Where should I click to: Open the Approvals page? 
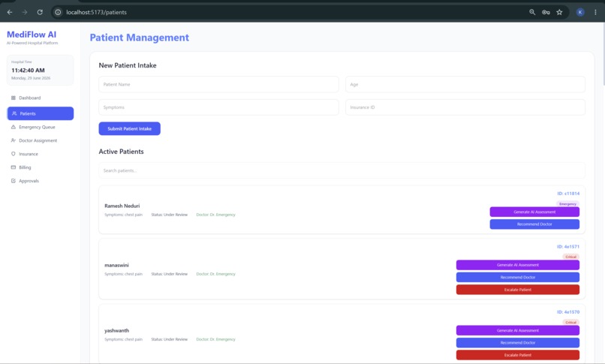click(40, 181)
